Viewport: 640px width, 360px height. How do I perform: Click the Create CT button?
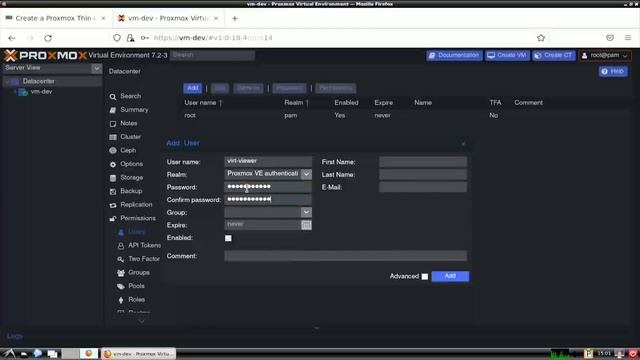point(554,56)
